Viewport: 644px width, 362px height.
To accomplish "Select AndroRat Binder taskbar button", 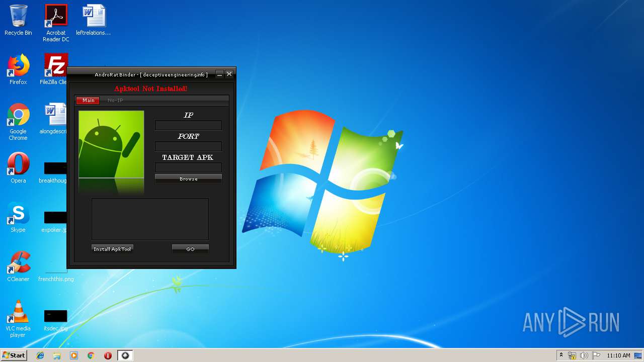I will (125, 355).
